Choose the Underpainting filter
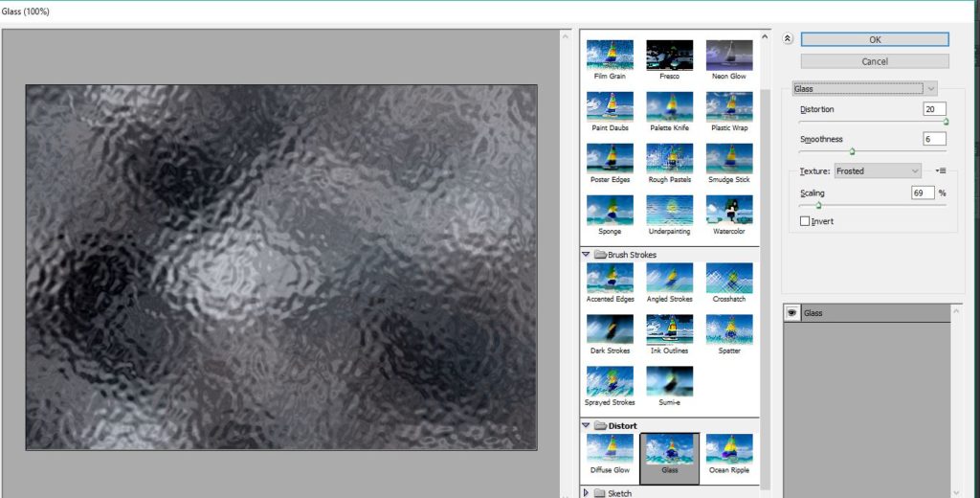Screen dimensions: 980x498 669,210
